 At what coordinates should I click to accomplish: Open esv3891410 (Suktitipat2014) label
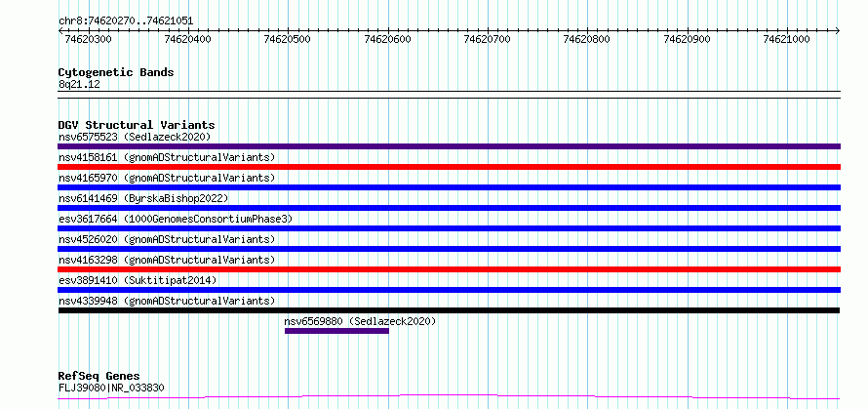tap(138, 280)
